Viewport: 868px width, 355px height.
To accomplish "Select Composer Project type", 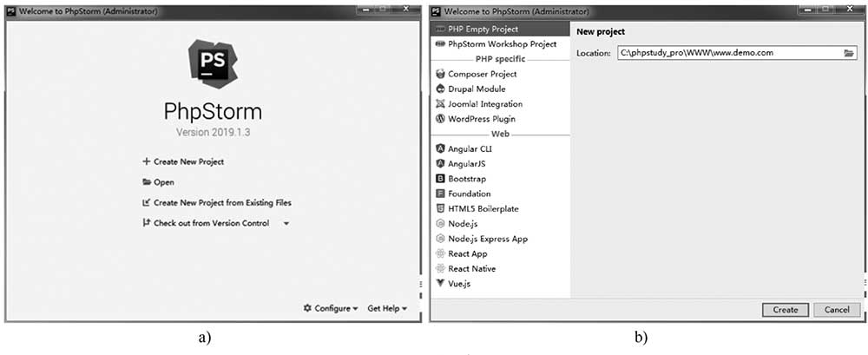I will [x=500, y=74].
